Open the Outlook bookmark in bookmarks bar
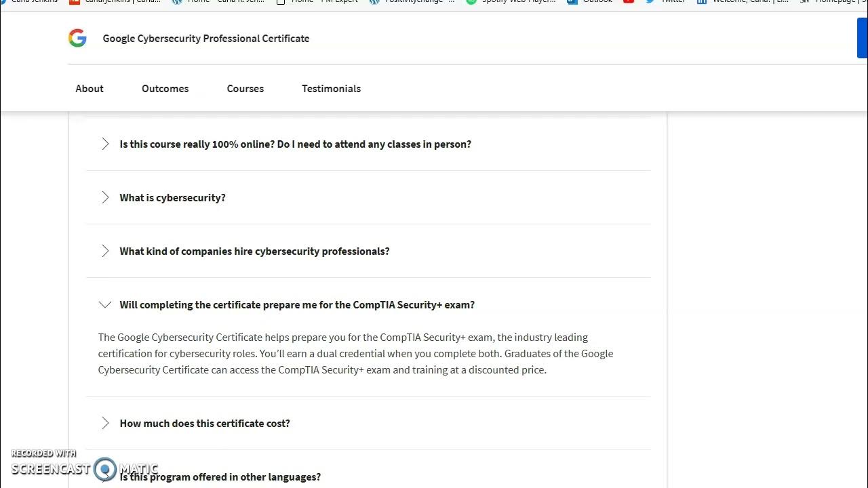Screen dimensions: 868x488 coord(590,2)
